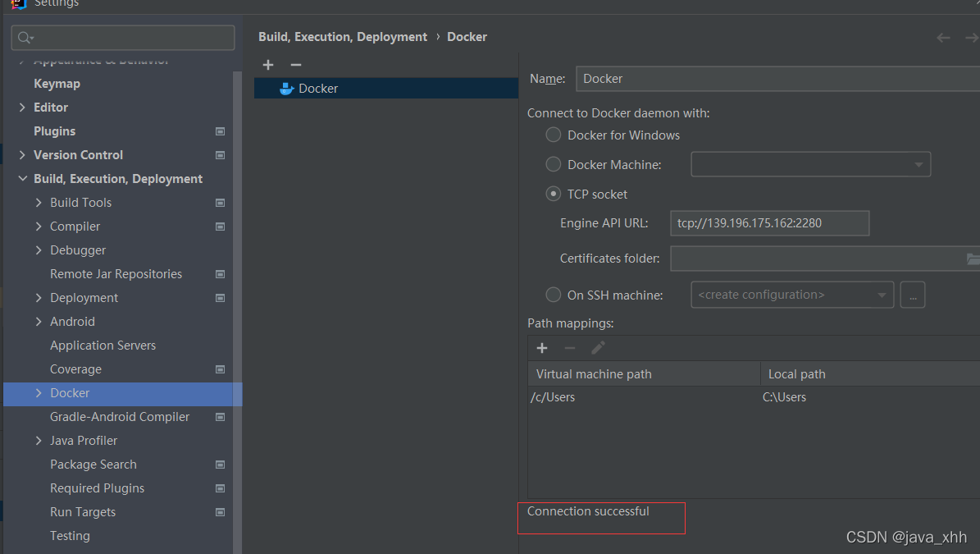Click Build, Execution, Deployment breadcrumb

[343, 37]
